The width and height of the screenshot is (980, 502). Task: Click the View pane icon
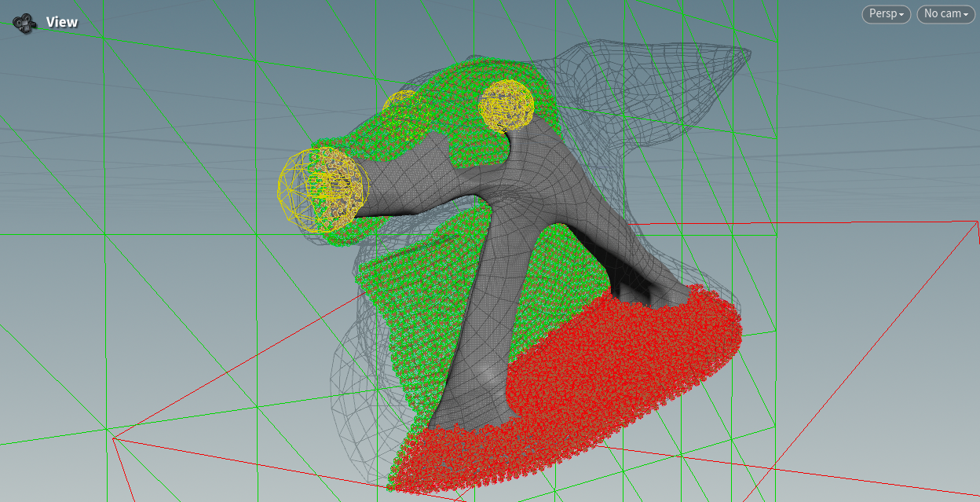tap(24, 23)
